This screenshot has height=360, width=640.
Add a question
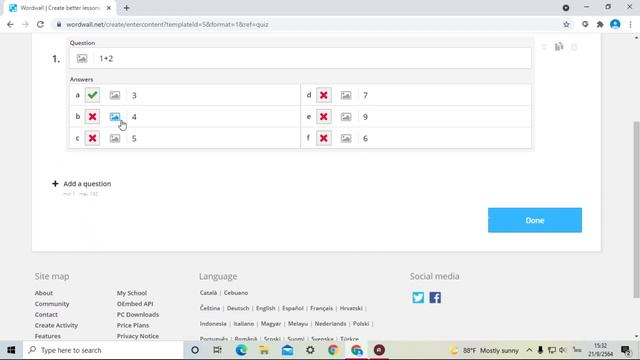82,184
